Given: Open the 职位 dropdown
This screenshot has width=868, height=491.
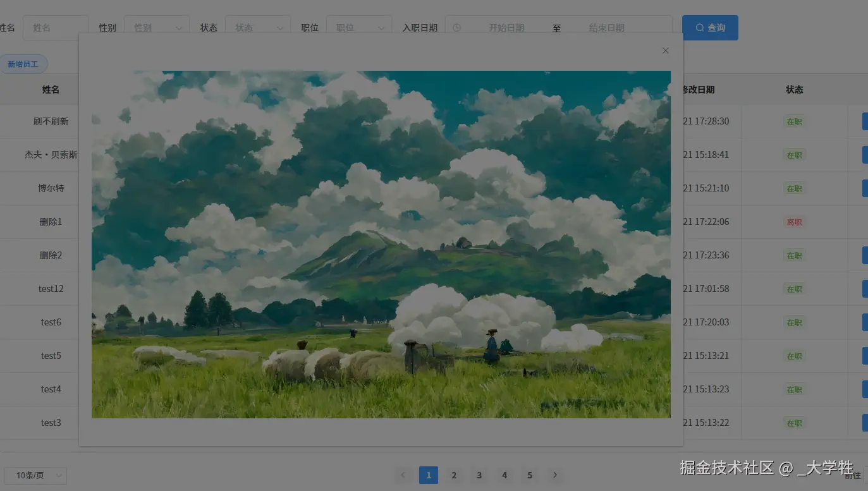Looking at the screenshot, I should click(359, 28).
